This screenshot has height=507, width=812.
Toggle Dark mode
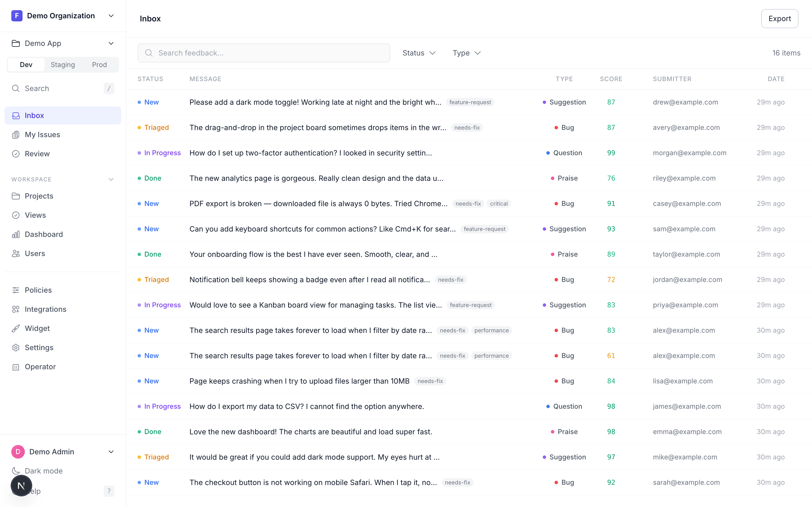(x=43, y=470)
